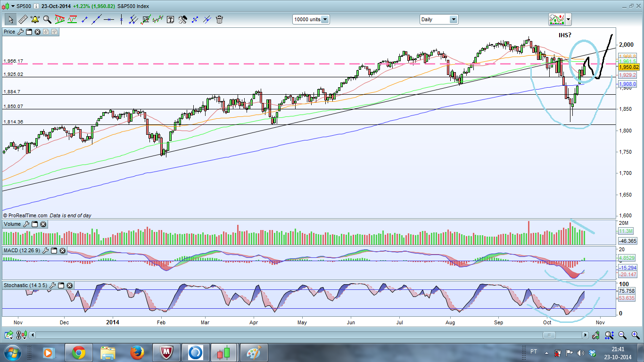Viewport: 644px width, 362px height.
Task: Open the alert bell tool
Action: [35, 19]
